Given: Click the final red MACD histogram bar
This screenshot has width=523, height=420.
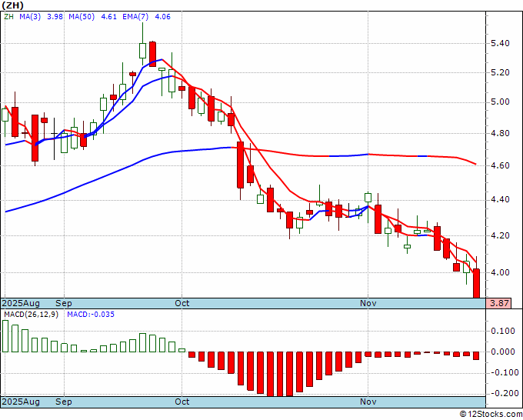Looking at the screenshot, I should [x=476, y=355].
